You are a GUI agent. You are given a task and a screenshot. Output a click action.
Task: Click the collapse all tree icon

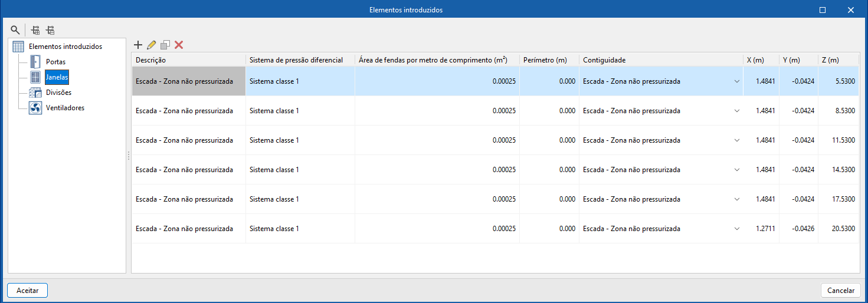click(x=50, y=29)
